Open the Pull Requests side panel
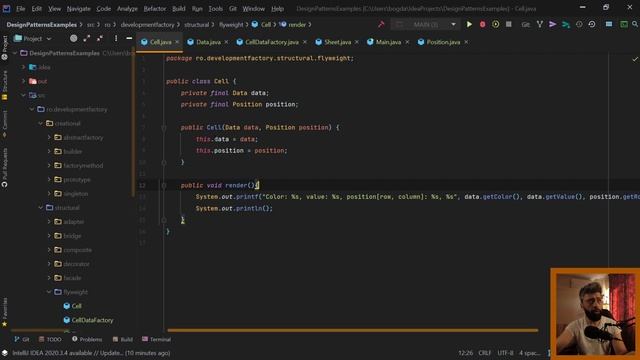 (x=4, y=168)
